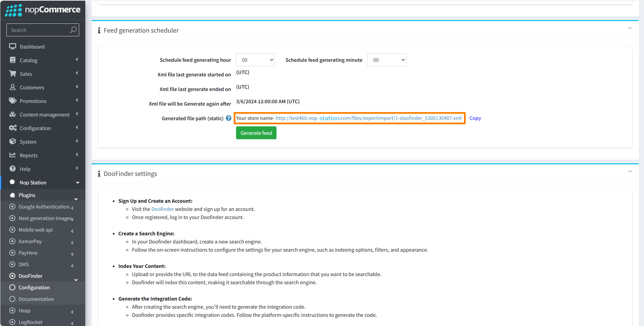Open the Dashboard menu item
Image resolution: width=644 pixels, height=326 pixels.
(43, 47)
